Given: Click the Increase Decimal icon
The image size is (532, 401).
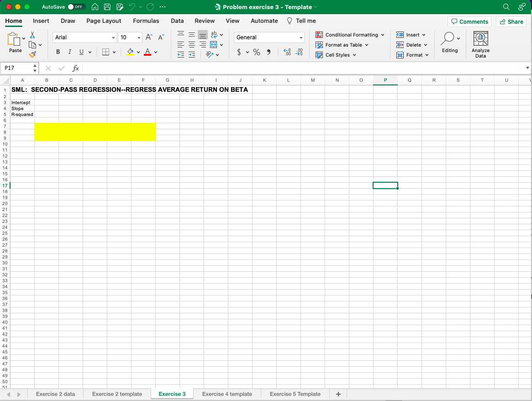Looking at the screenshot, I should tap(287, 52).
